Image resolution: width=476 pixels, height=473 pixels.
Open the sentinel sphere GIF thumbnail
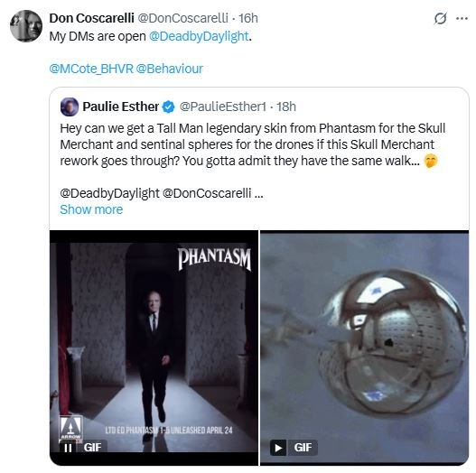click(x=365, y=348)
